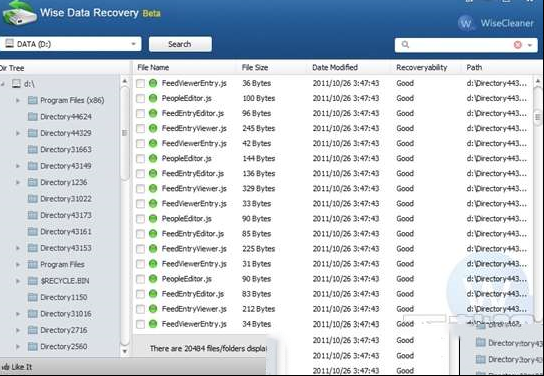Click the Dir Tree scrollbar down arrow
This screenshot has width=544, height=376.
(125, 351)
